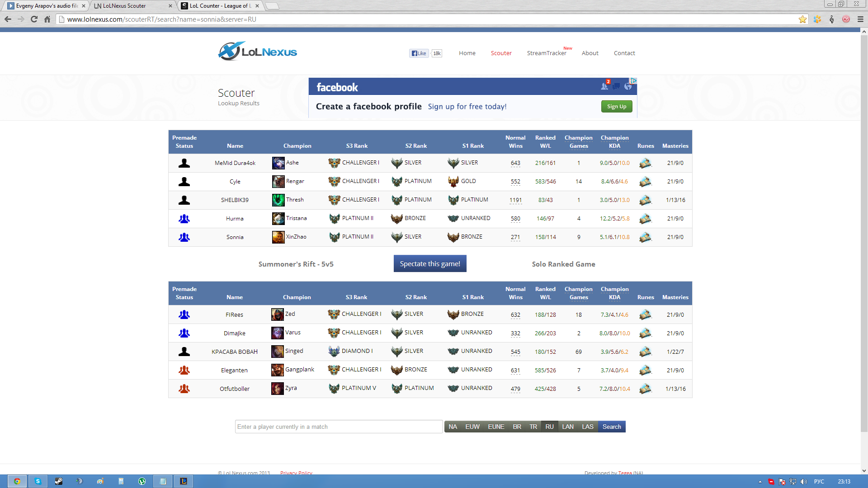This screenshot has height=488, width=868.
Task: Click the Sign Up button in the ad
Action: point(617,107)
